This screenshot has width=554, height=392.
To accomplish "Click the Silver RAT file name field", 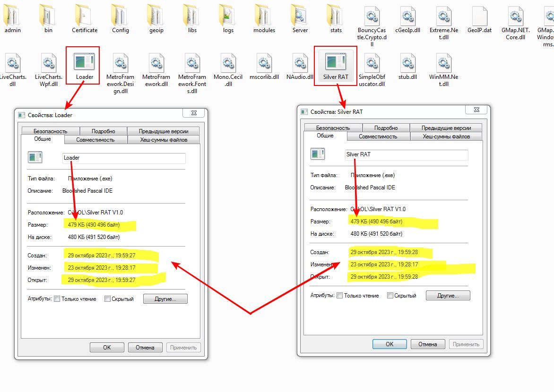I will (407, 155).
